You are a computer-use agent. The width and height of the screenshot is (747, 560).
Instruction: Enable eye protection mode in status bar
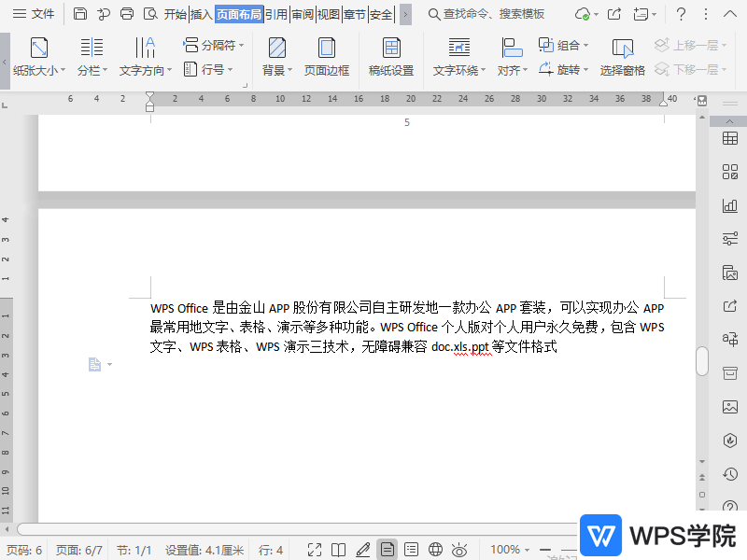(x=458, y=550)
